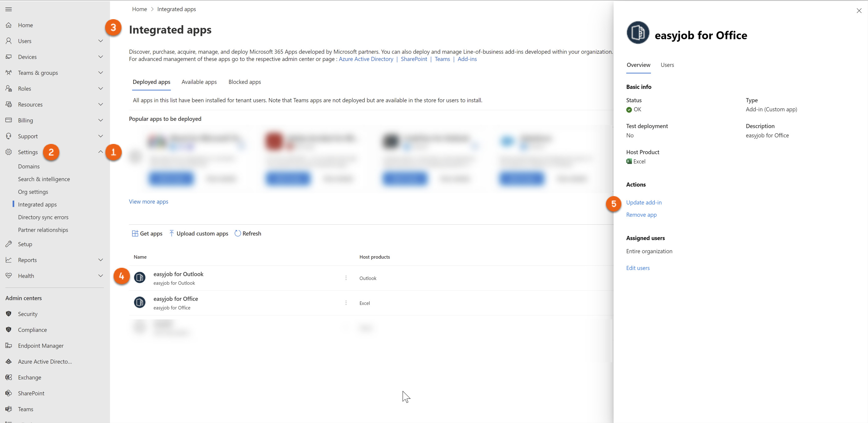This screenshot has width=868, height=423.
Task: Collapse the Settings navigation section
Action: [100, 152]
